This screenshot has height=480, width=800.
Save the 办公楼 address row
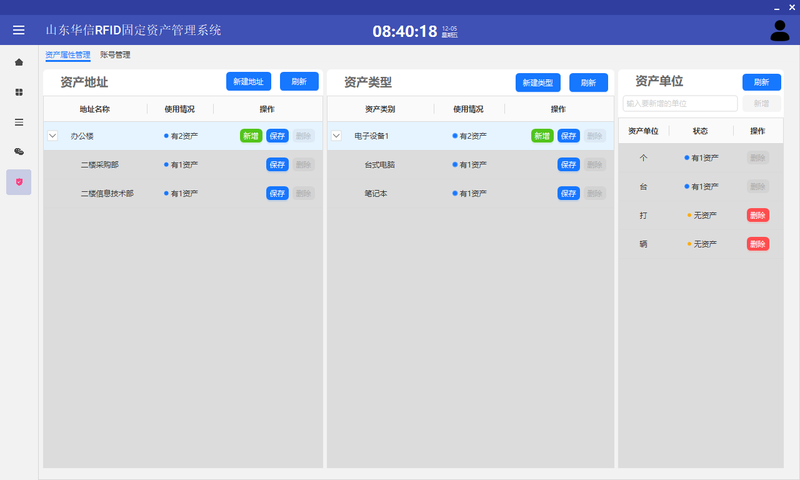click(277, 136)
